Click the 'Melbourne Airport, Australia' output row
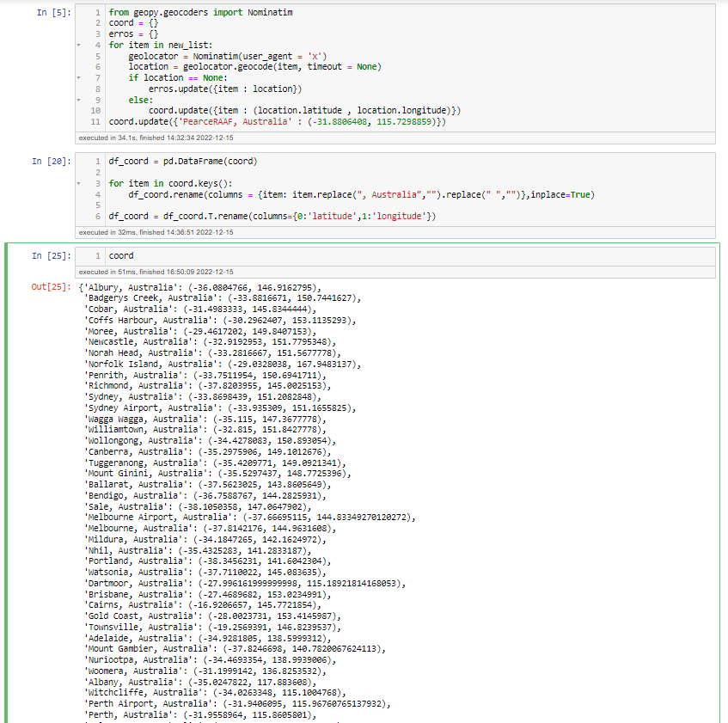This screenshot has height=723, width=728. (250, 518)
